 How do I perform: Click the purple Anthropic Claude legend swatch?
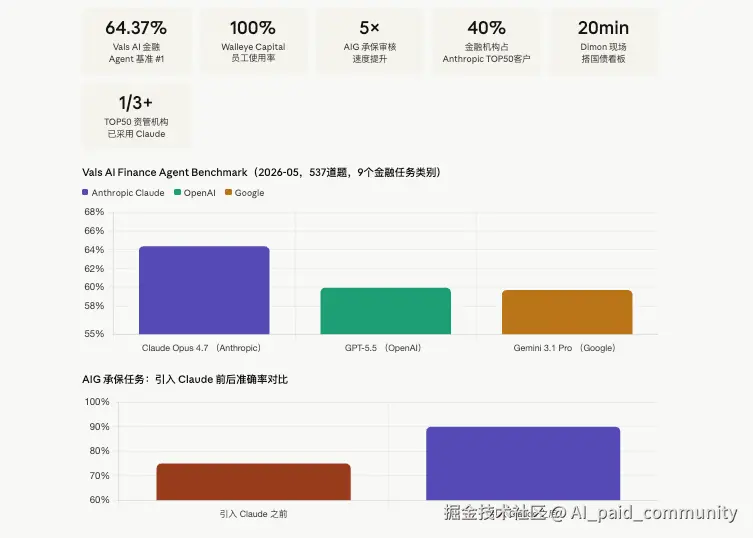click(x=85, y=192)
